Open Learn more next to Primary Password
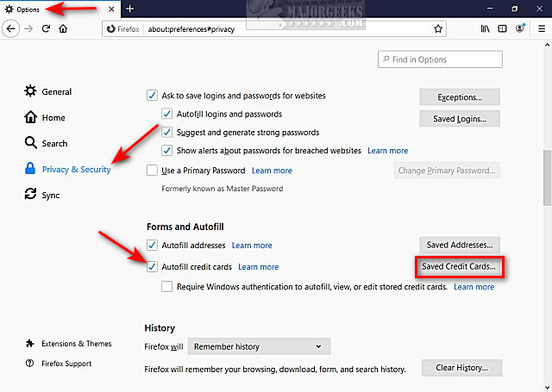 click(x=272, y=171)
